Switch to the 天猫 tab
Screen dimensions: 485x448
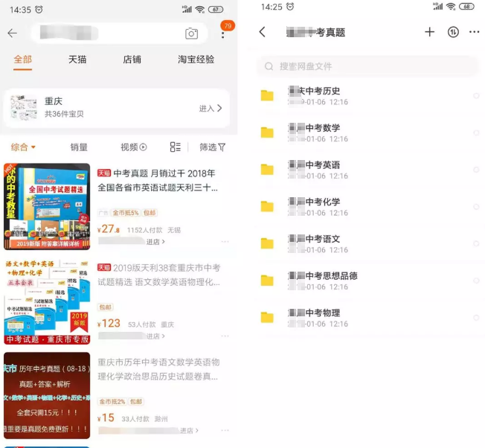click(77, 60)
